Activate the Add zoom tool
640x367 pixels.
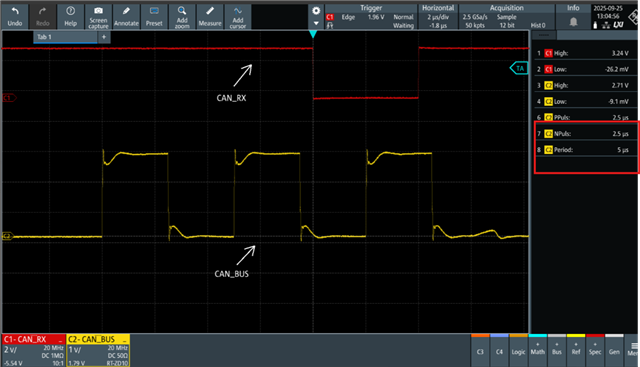coord(182,17)
